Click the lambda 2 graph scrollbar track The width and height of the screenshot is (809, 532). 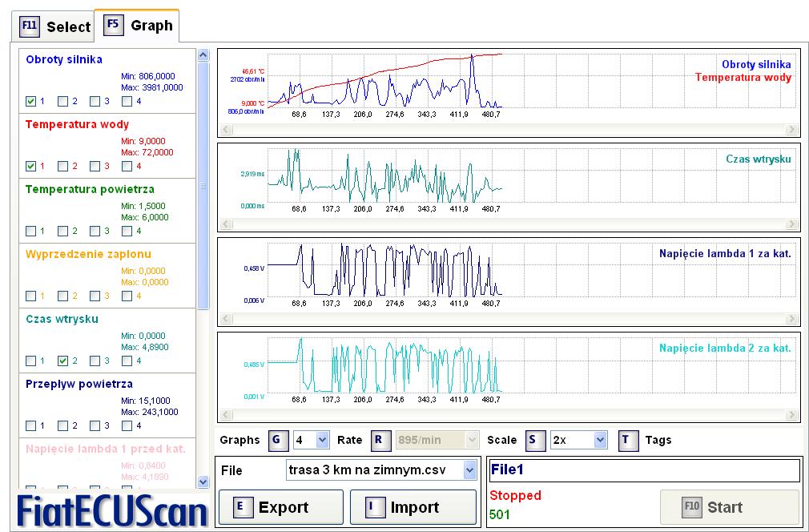click(508, 414)
